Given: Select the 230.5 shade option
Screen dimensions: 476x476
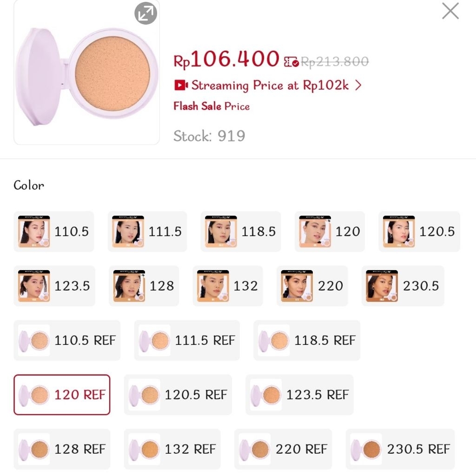Looking at the screenshot, I should click(403, 286).
